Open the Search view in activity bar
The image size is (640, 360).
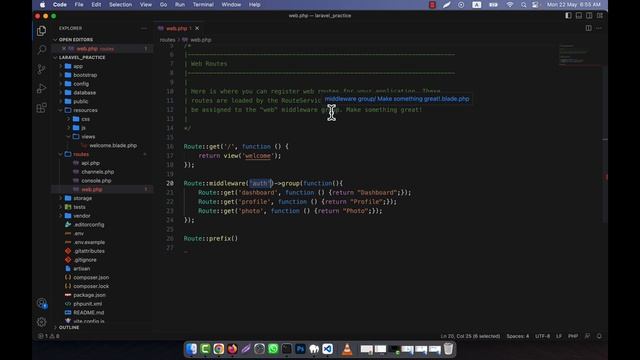click(x=41, y=50)
